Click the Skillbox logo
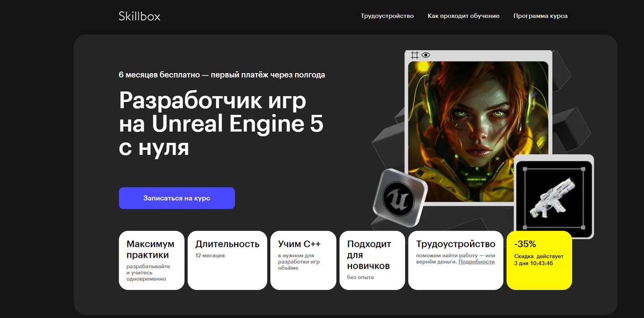This screenshot has width=644, height=318. (x=140, y=16)
